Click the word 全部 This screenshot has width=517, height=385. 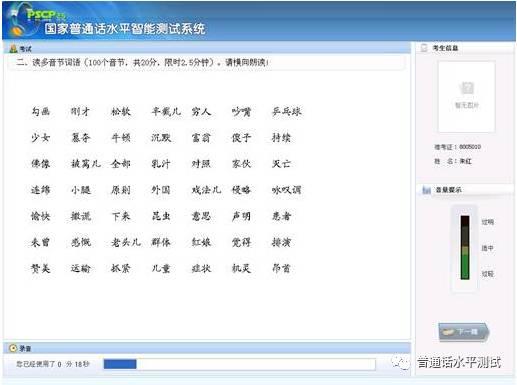tap(121, 164)
